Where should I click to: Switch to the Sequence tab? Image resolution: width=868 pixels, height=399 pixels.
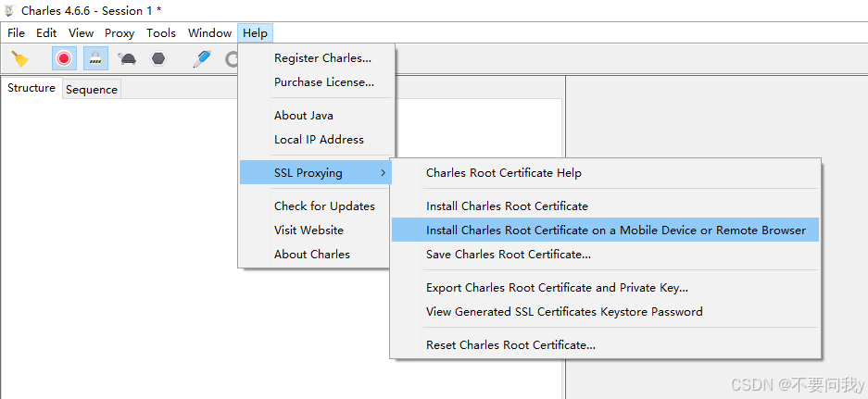click(x=92, y=90)
